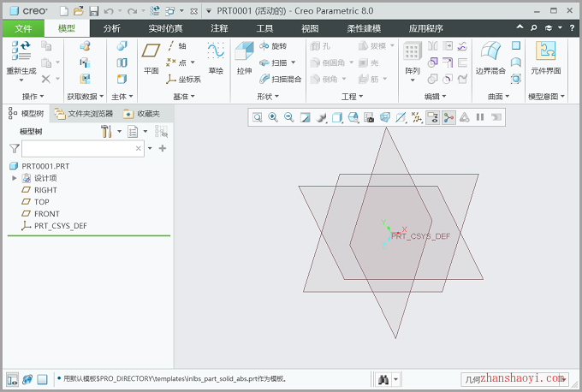Open the 文件夹浏览器 panel tab
Screen dimensions: 582x392
[84, 114]
